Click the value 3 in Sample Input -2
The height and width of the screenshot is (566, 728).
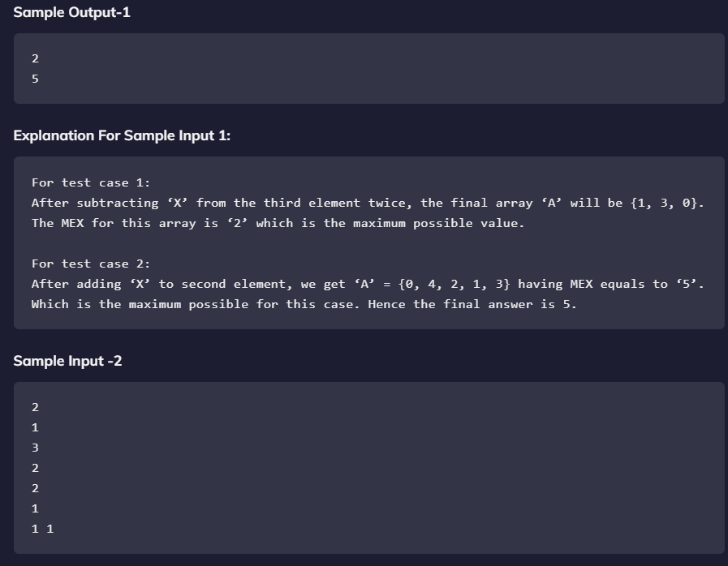[x=35, y=448]
